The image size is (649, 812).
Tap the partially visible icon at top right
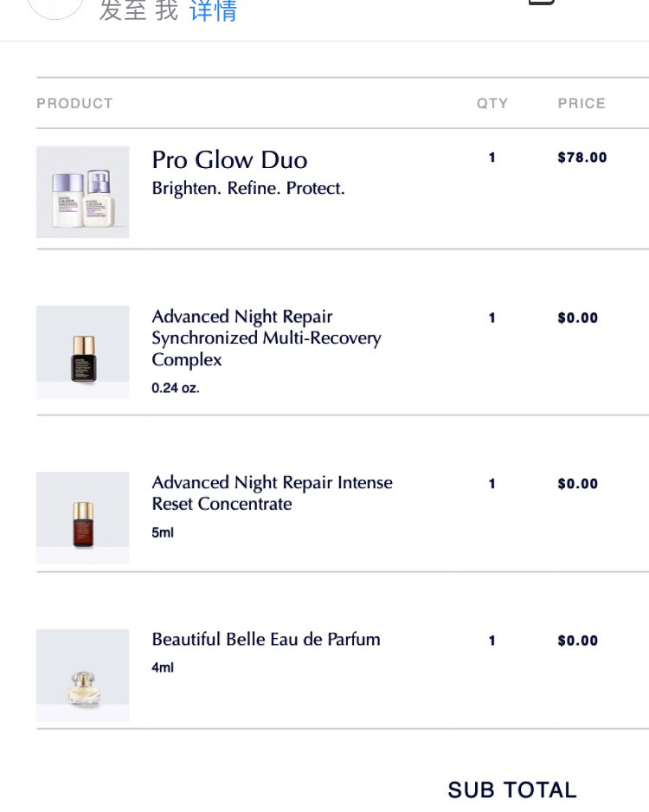(x=542, y=2)
